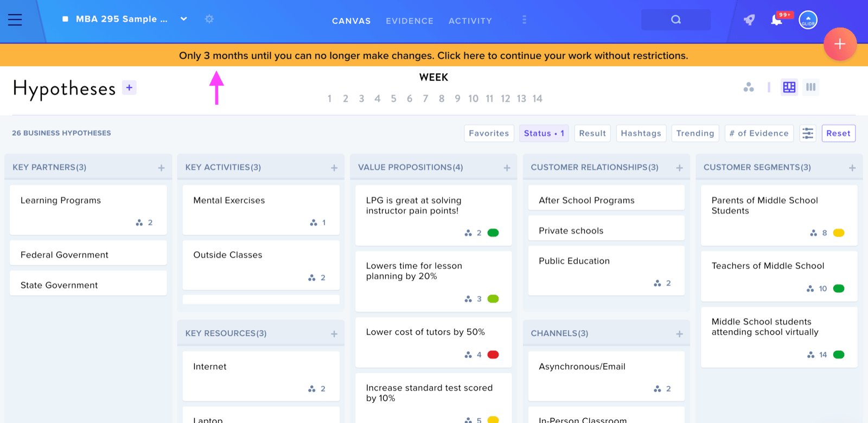Click the Value Propositions column header
This screenshot has width=868, height=423.
[x=434, y=167]
